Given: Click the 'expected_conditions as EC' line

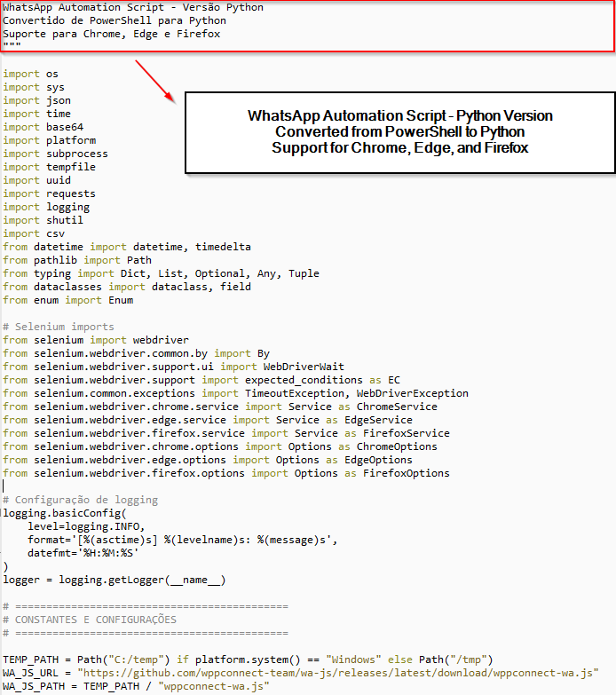Looking at the screenshot, I should coord(201,380).
